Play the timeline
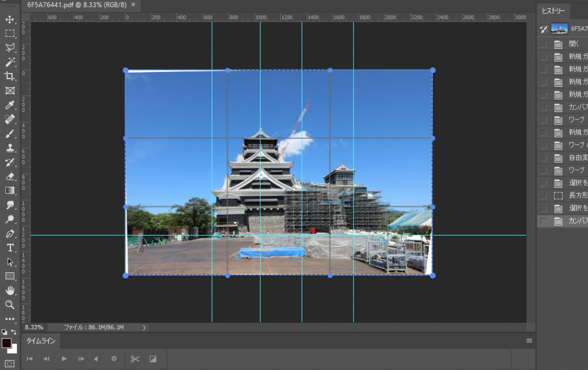The image size is (588, 370). pos(64,359)
